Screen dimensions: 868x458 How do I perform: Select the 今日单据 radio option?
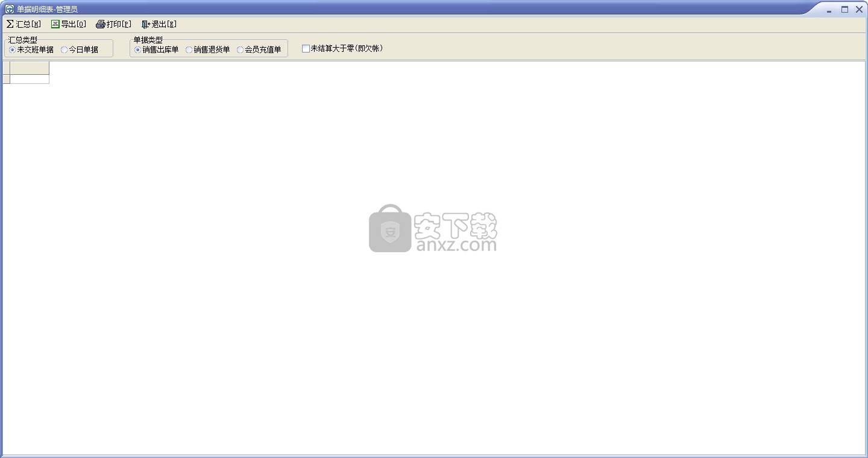click(80, 49)
